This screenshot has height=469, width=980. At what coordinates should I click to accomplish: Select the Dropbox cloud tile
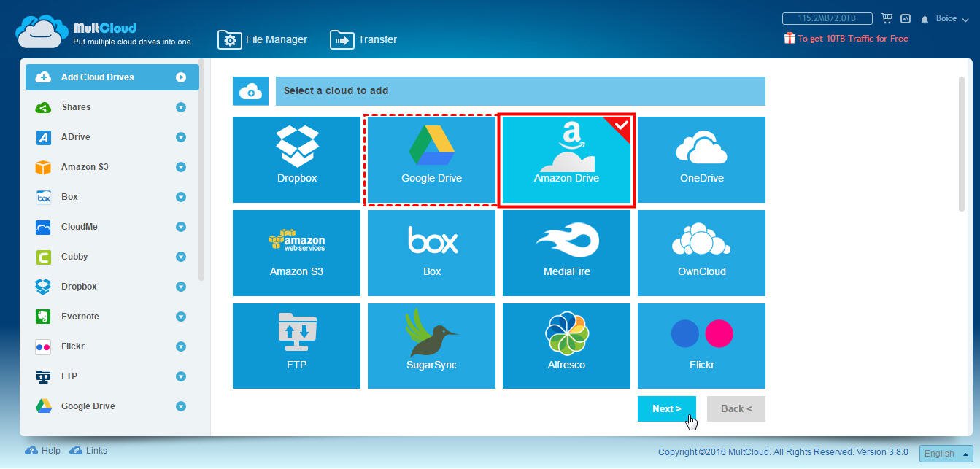[x=296, y=160]
